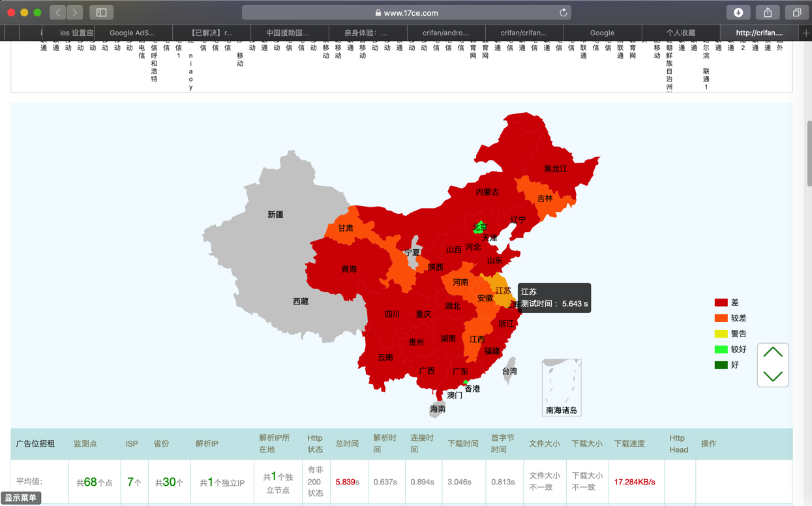
Task: Click the www.17ce.com address bar
Action: (407, 12)
